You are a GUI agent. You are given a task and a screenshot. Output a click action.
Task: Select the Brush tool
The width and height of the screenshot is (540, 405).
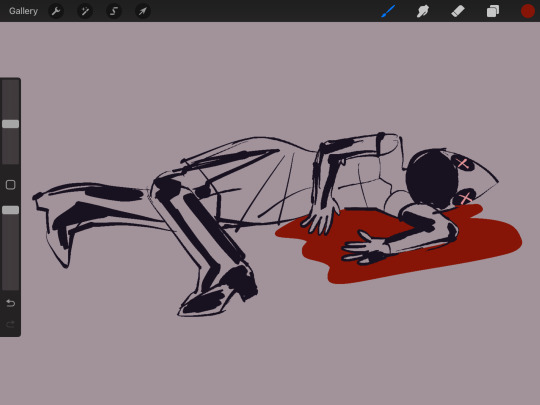tap(388, 11)
